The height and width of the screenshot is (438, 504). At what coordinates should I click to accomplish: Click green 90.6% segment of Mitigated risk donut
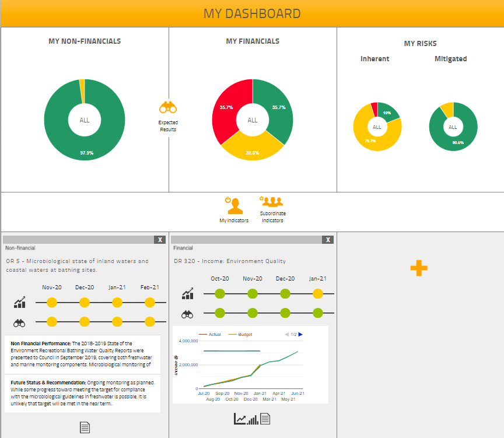coord(459,143)
